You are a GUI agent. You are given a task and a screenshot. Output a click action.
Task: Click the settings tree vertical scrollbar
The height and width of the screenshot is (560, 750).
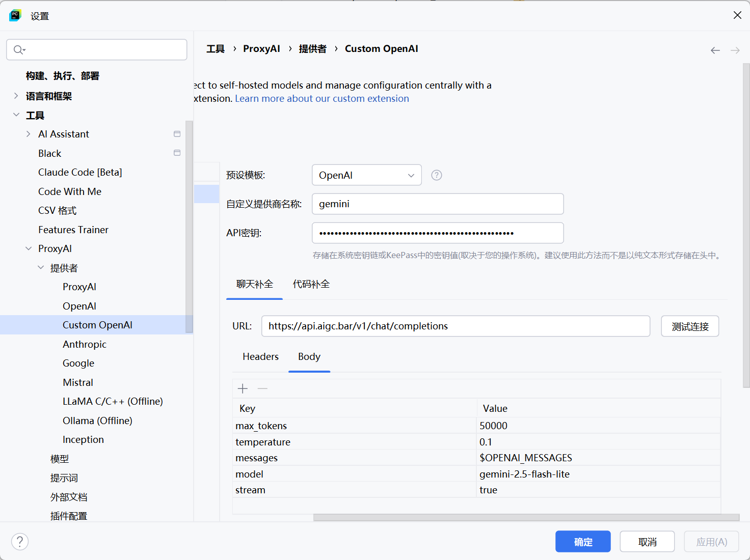(x=189, y=227)
